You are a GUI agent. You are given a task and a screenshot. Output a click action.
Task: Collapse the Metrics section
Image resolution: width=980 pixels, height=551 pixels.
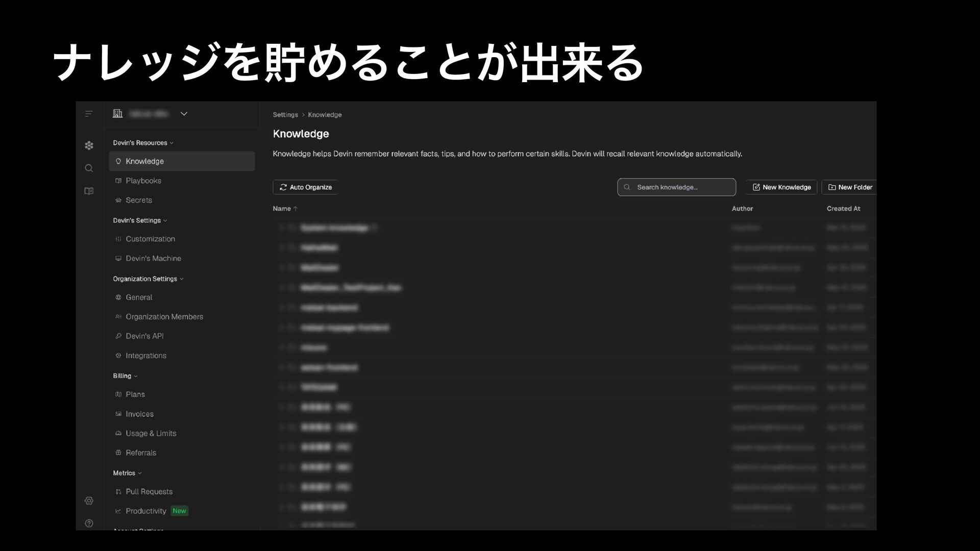pyautogui.click(x=127, y=473)
